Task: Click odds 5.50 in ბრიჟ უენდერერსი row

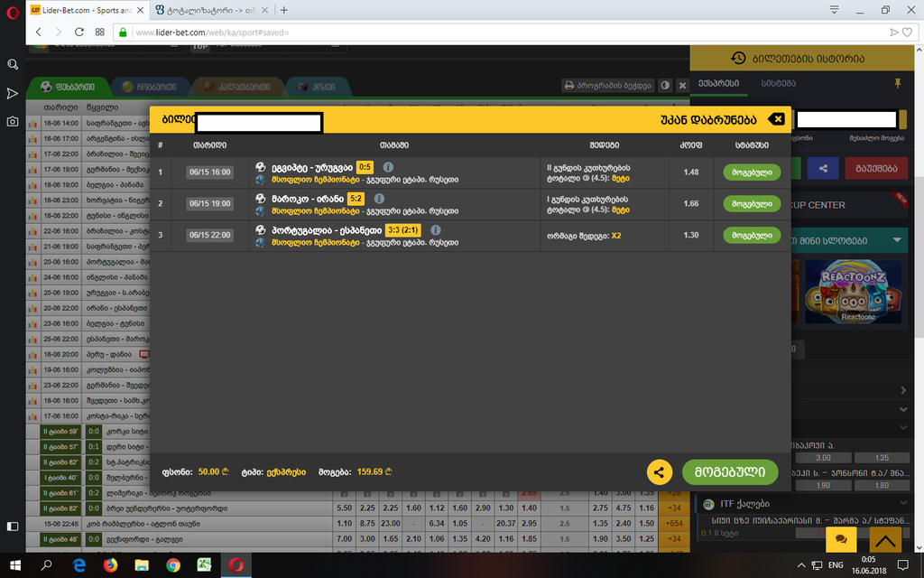Action: coord(344,508)
